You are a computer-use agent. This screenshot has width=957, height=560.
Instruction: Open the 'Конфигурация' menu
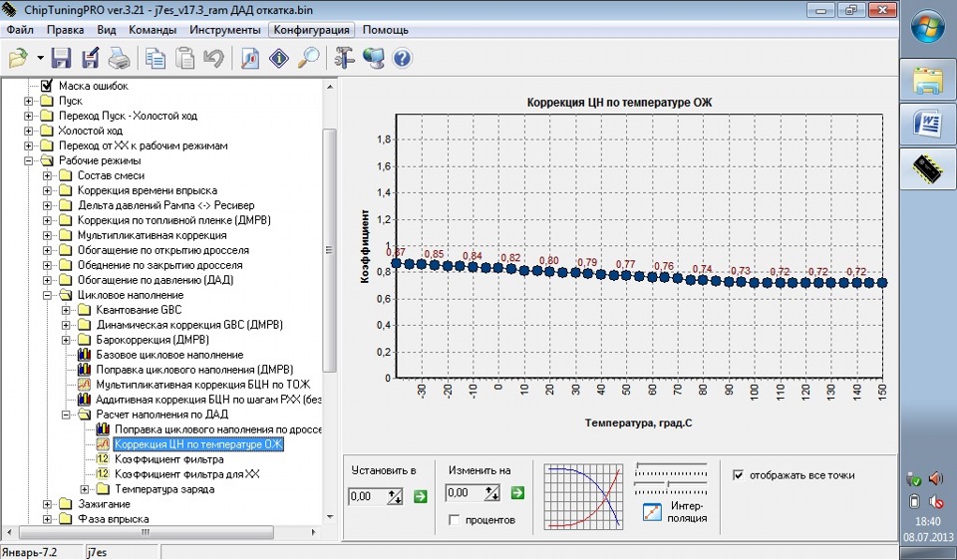[311, 30]
